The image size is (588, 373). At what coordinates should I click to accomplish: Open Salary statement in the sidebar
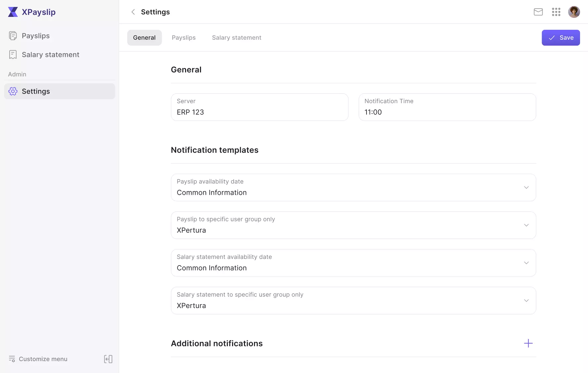60,55
